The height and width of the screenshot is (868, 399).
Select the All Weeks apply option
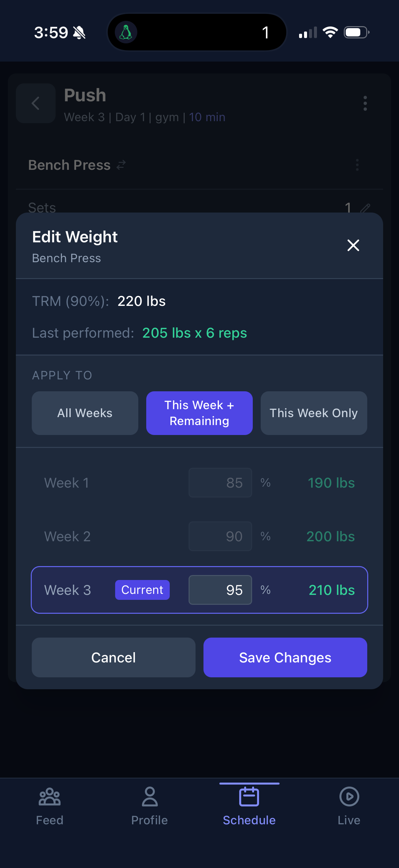click(x=84, y=413)
